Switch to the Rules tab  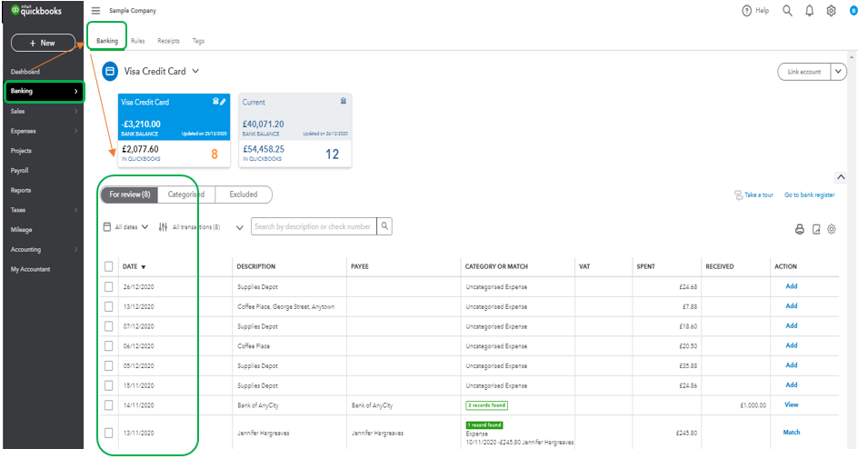point(138,41)
